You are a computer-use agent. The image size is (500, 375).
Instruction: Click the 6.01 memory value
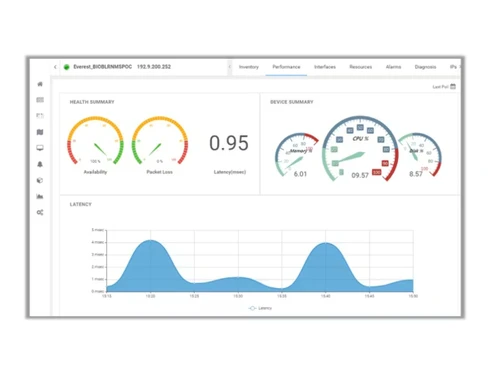pos(300,174)
